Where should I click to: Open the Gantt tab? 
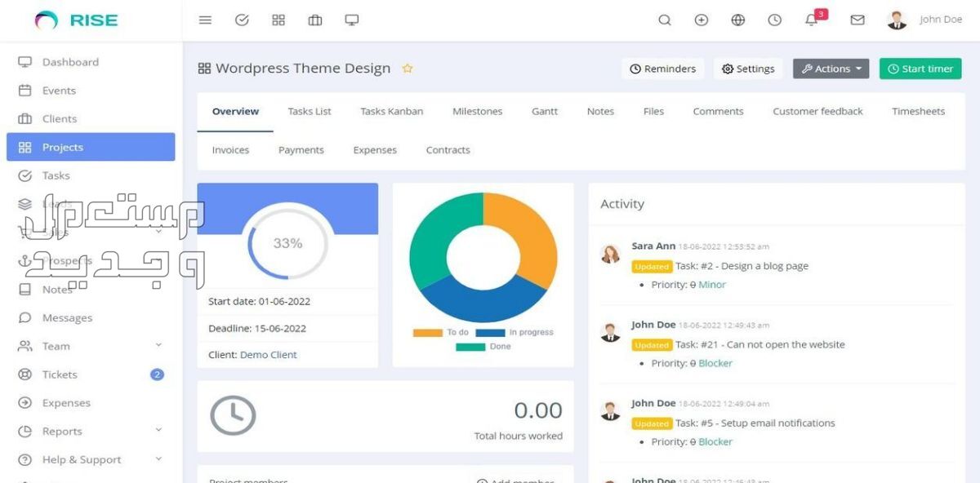click(545, 112)
